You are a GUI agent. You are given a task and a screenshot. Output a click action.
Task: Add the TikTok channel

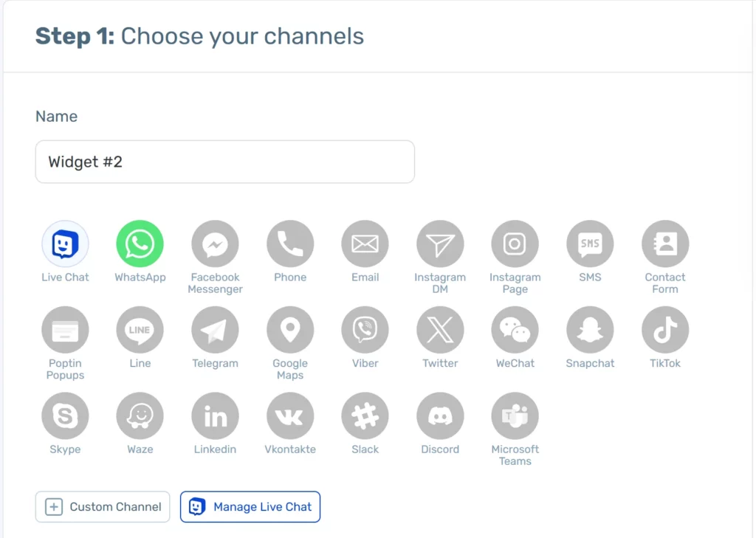(664, 329)
